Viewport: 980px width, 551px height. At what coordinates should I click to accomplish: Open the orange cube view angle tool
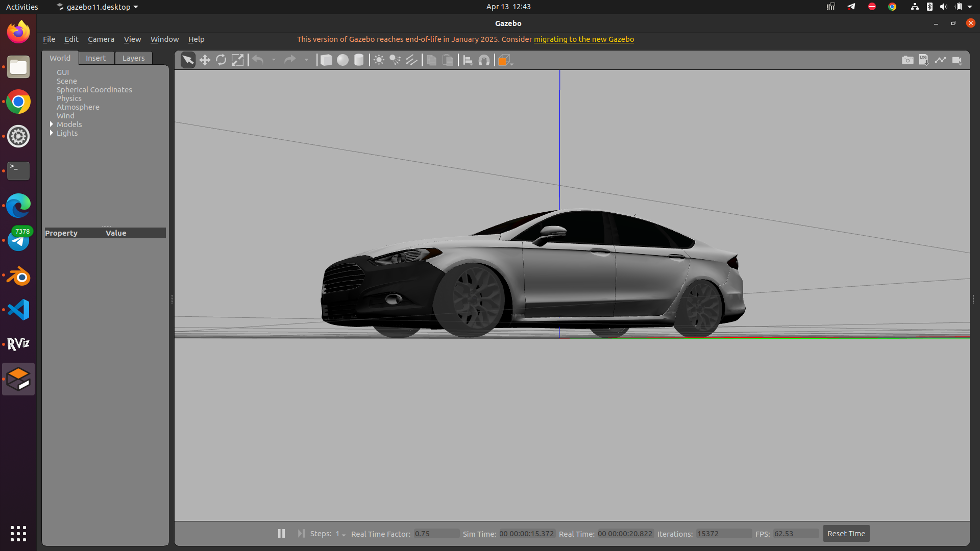505,60
